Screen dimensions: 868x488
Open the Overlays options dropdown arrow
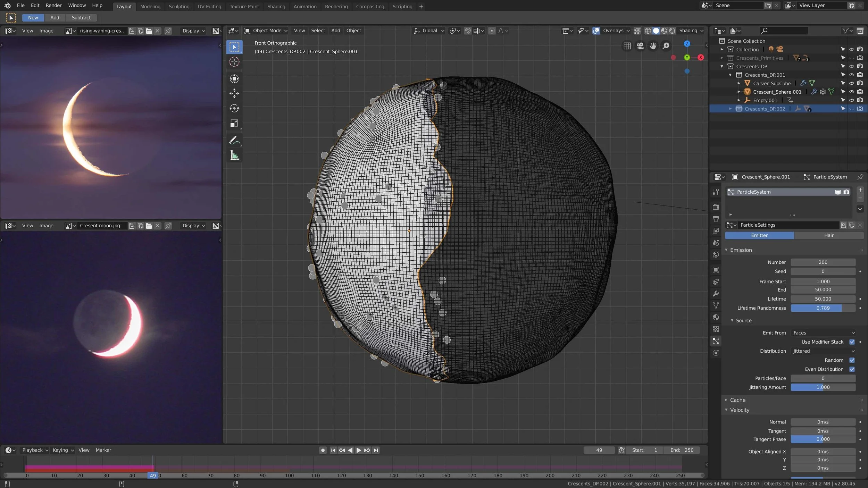coord(628,31)
